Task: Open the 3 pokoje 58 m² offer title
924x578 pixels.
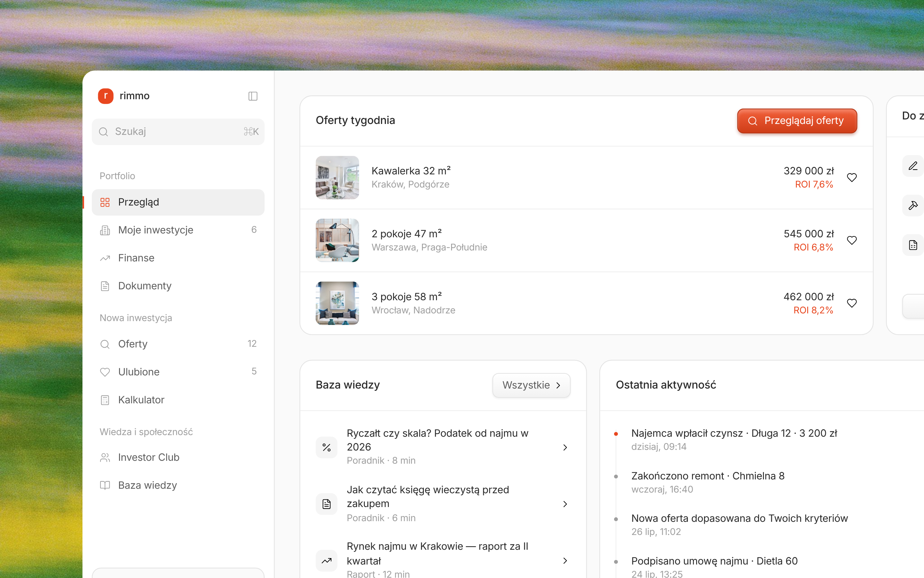Action: (406, 297)
